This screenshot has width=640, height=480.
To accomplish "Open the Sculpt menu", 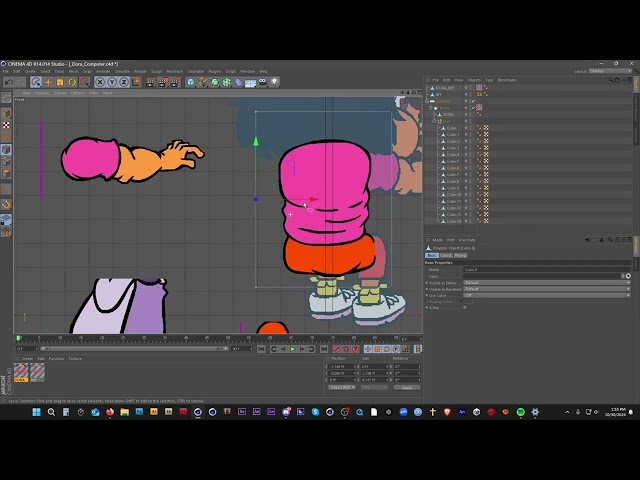I will click(157, 71).
